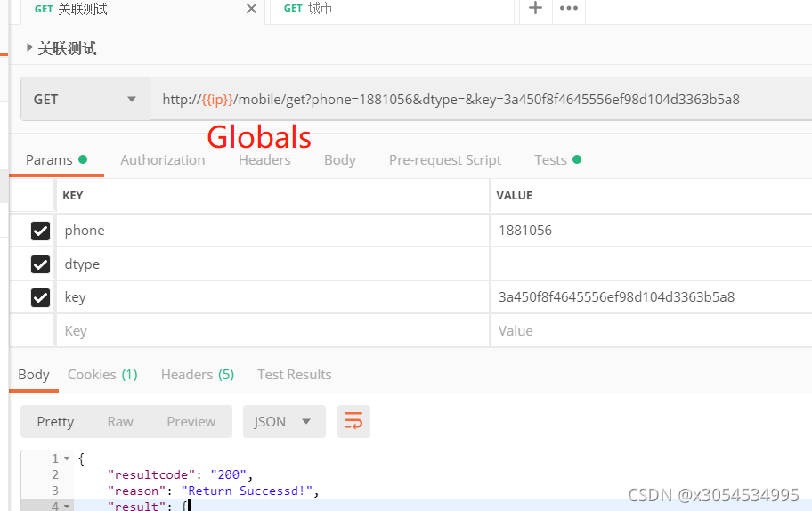Select Preview response view

pos(191,421)
